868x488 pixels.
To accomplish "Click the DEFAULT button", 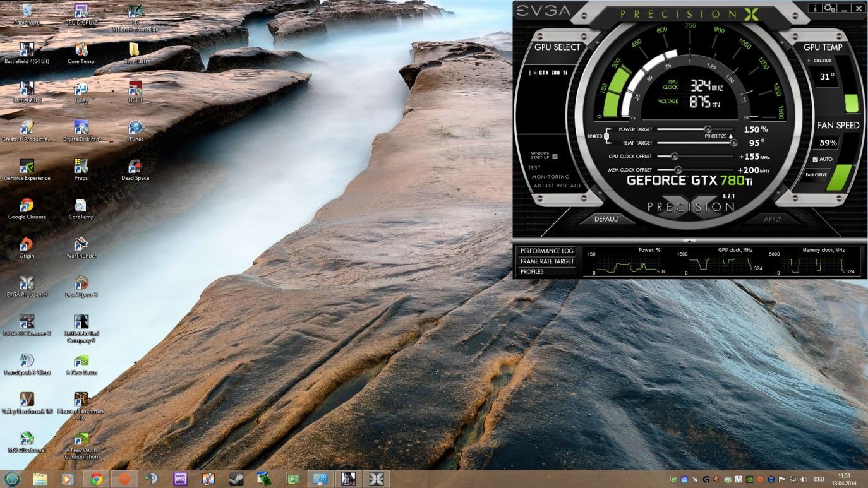I will 606,219.
